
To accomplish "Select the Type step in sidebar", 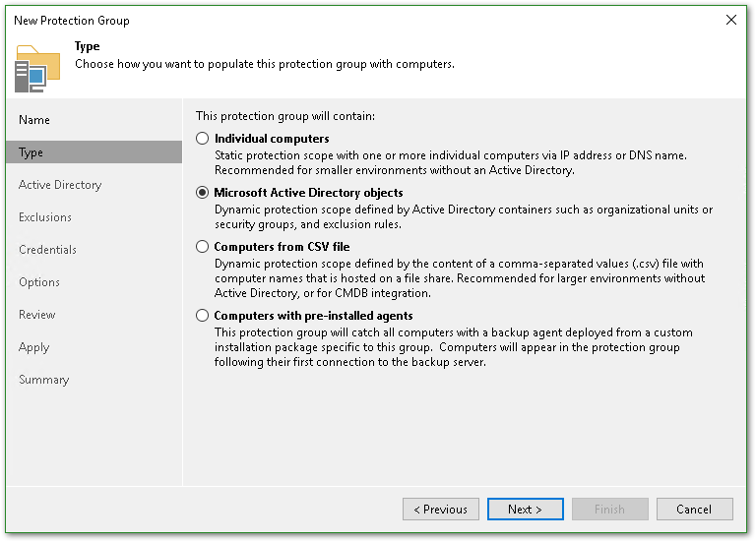I will (x=31, y=152).
